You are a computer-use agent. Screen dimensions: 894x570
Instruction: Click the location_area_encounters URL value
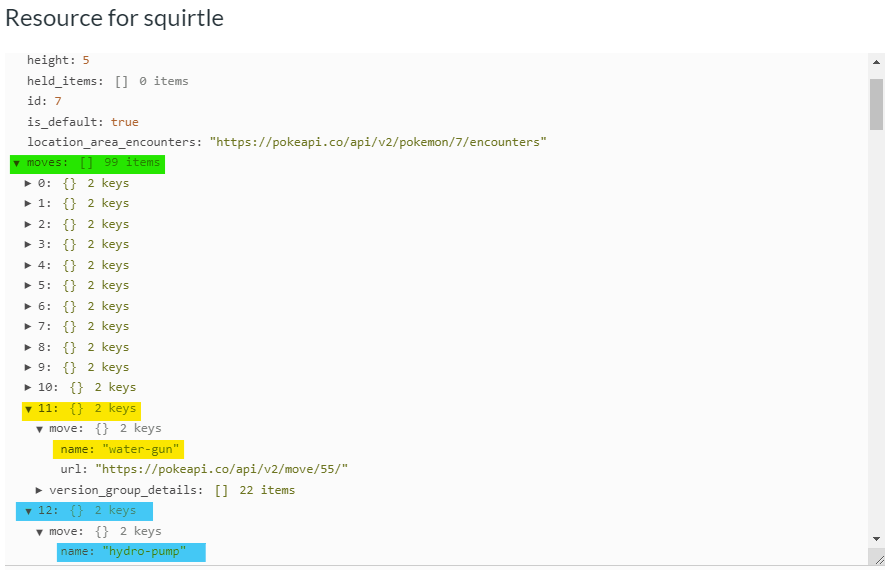pyautogui.click(x=378, y=142)
